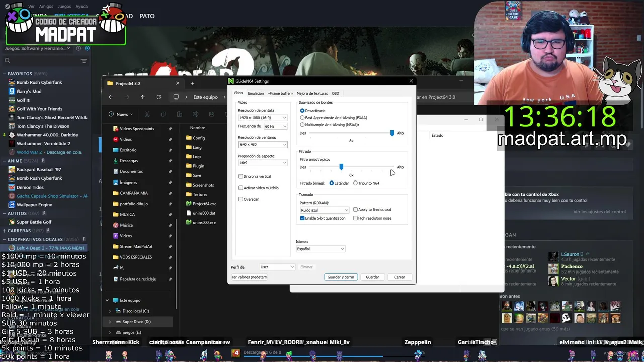The height and width of the screenshot is (362, 644).
Task: Click the Guardar button
Action: 372,277
